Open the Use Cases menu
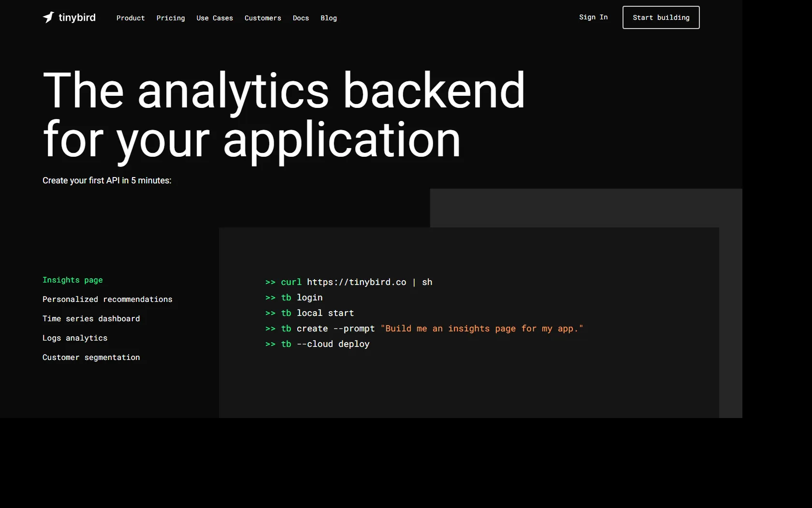This screenshot has width=812, height=508. [215, 18]
